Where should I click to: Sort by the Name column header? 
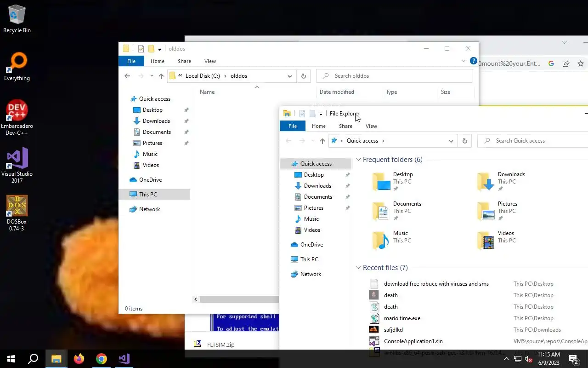[x=207, y=92]
